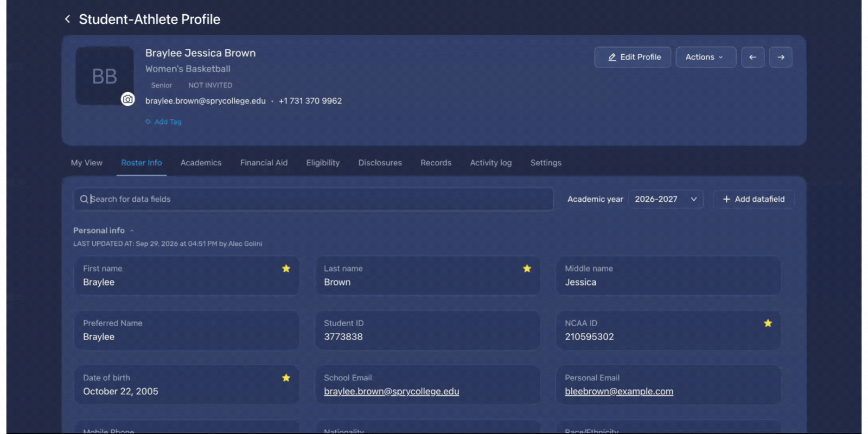This screenshot has width=868, height=434.
Task: Open the Financial Aid tab
Action: click(x=264, y=163)
